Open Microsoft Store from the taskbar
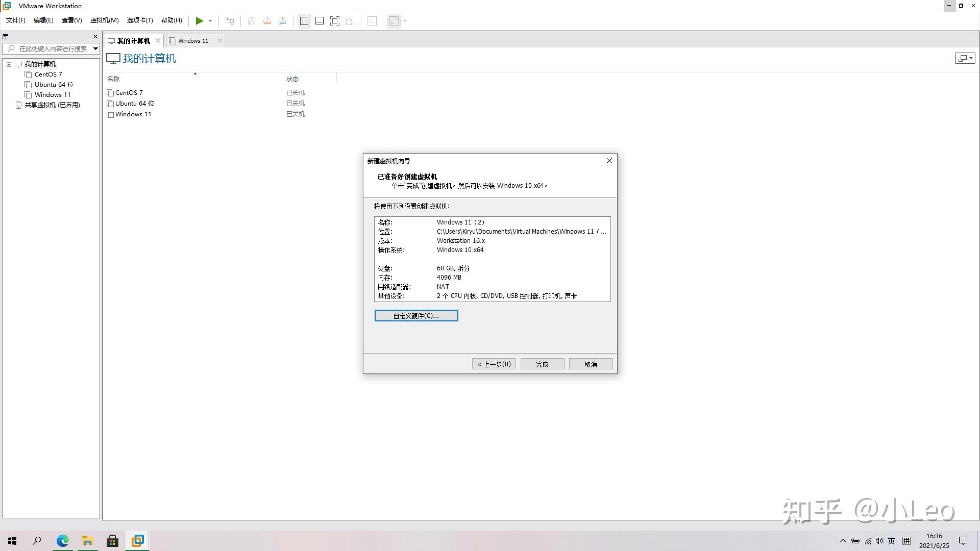980x551 pixels. (112, 541)
